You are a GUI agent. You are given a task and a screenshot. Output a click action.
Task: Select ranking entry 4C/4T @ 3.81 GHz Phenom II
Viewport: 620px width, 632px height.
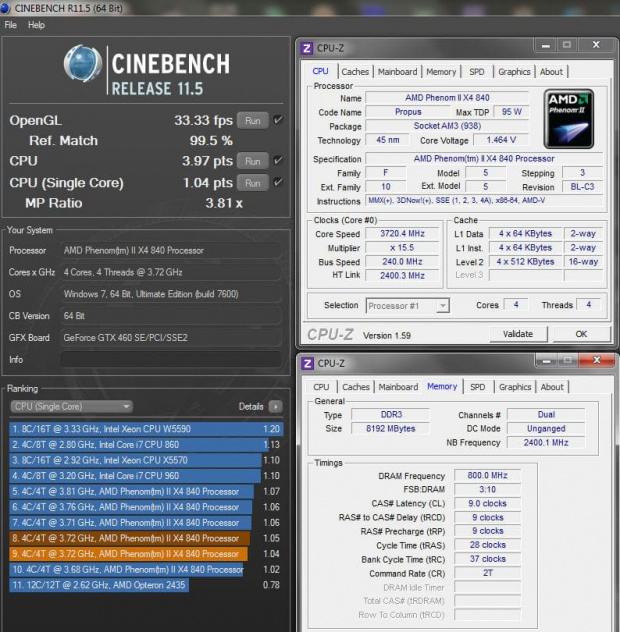[x=146, y=491]
